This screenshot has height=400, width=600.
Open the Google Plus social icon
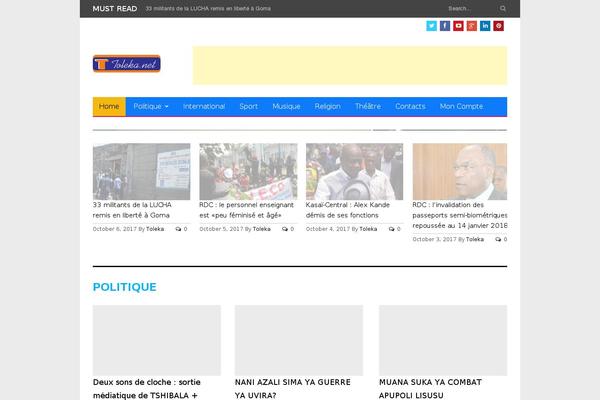(x=471, y=26)
